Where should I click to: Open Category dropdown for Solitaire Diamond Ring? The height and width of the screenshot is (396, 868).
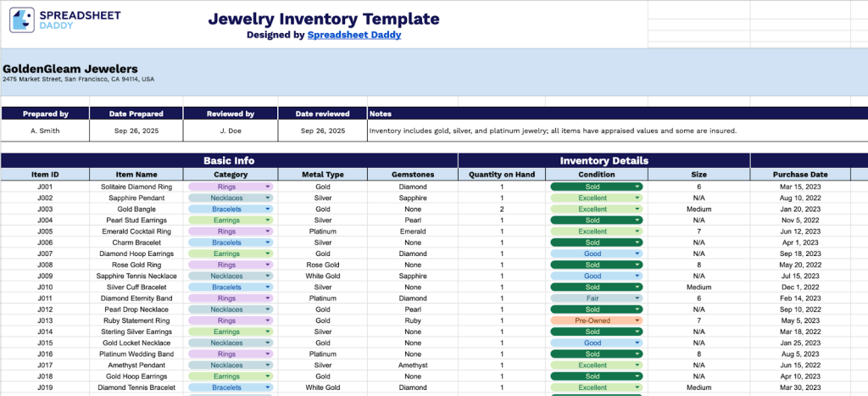tap(269, 187)
